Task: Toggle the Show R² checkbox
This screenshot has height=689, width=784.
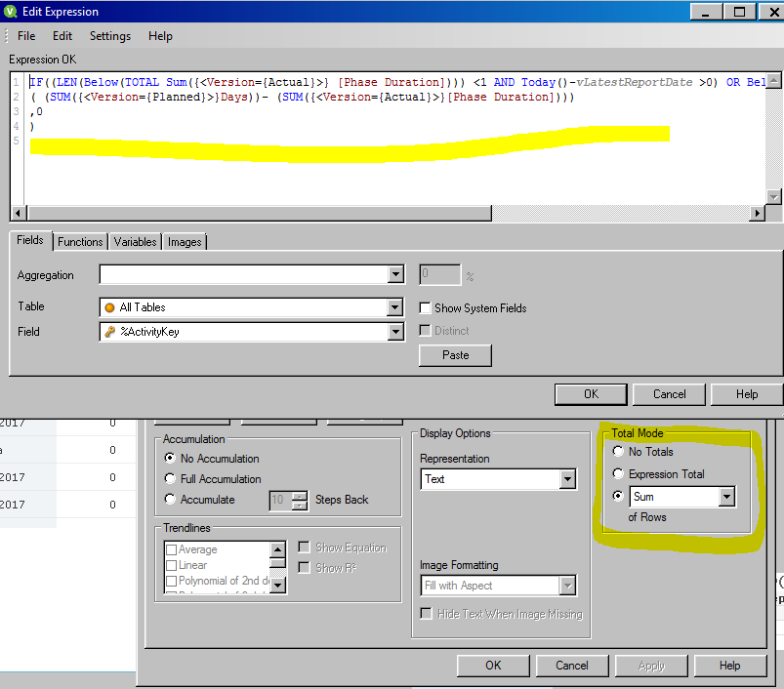Action: coord(304,568)
